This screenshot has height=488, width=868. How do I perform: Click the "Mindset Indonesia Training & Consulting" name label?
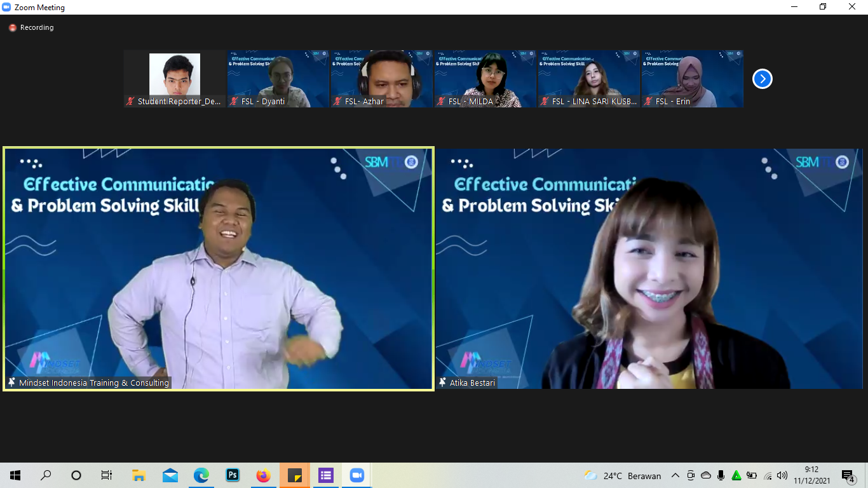[x=94, y=383]
